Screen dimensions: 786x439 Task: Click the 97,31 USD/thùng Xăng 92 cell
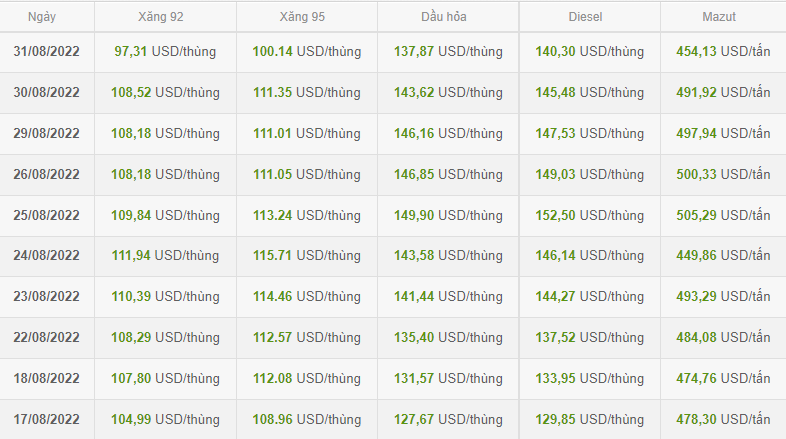pyautogui.click(x=166, y=51)
